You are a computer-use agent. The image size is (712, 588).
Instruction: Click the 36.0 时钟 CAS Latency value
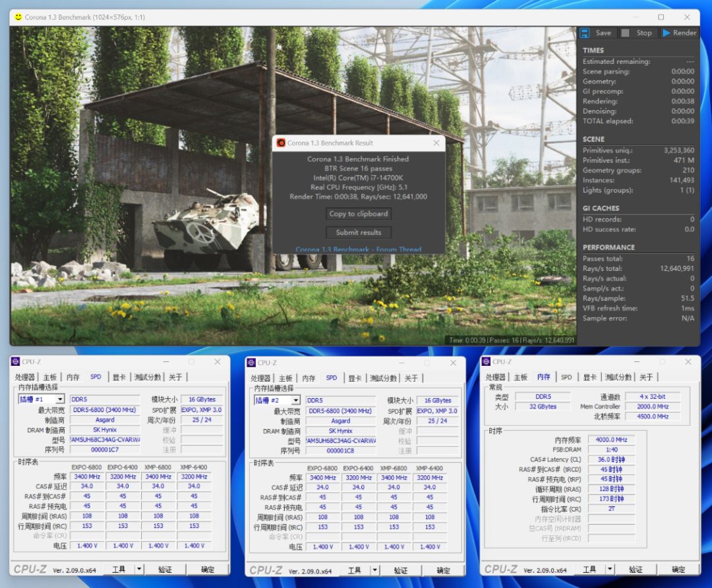pos(611,459)
